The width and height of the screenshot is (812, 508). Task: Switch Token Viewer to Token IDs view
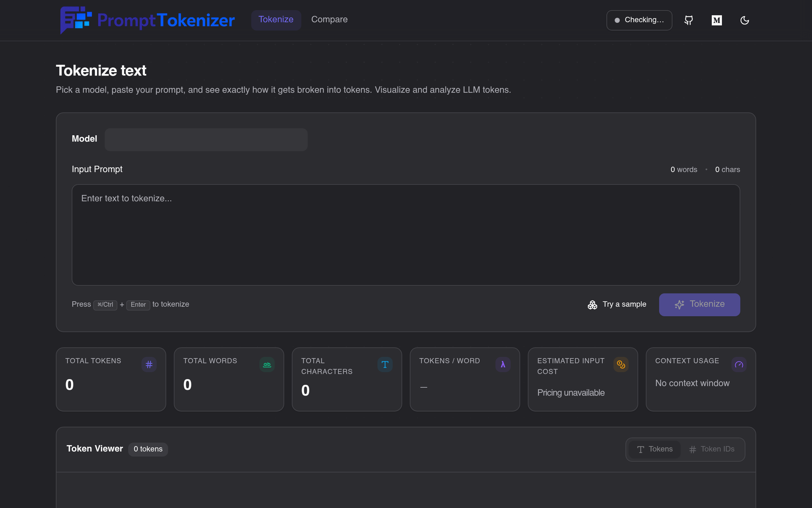coord(712,449)
